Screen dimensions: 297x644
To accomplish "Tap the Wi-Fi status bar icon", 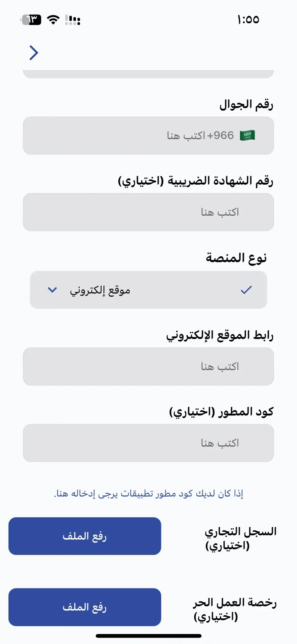I will click(x=53, y=19).
